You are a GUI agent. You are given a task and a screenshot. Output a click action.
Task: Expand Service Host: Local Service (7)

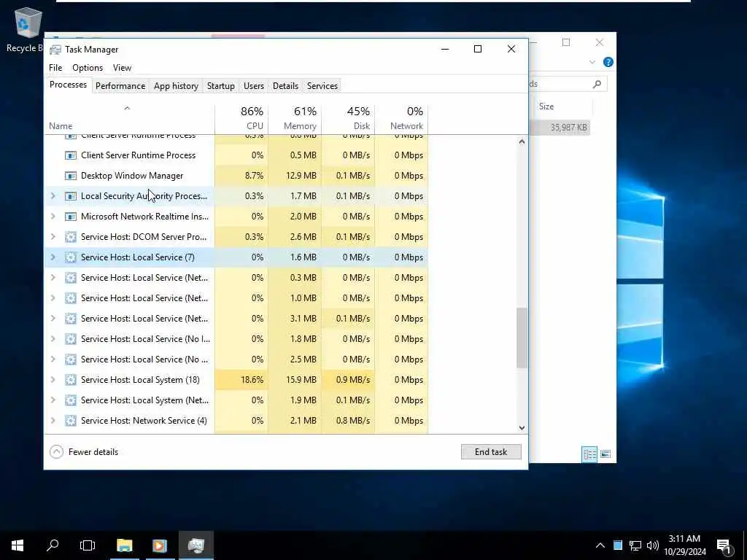click(53, 257)
